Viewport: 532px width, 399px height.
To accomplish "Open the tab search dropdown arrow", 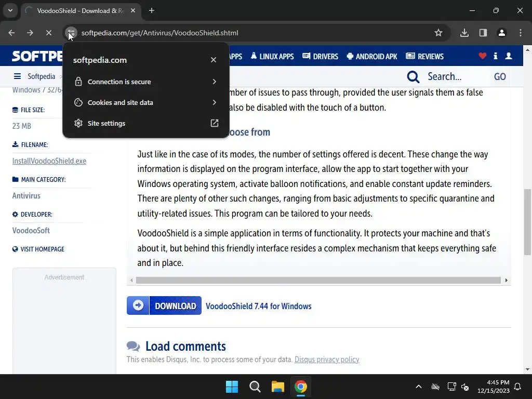I will pyautogui.click(x=10, y=10).
